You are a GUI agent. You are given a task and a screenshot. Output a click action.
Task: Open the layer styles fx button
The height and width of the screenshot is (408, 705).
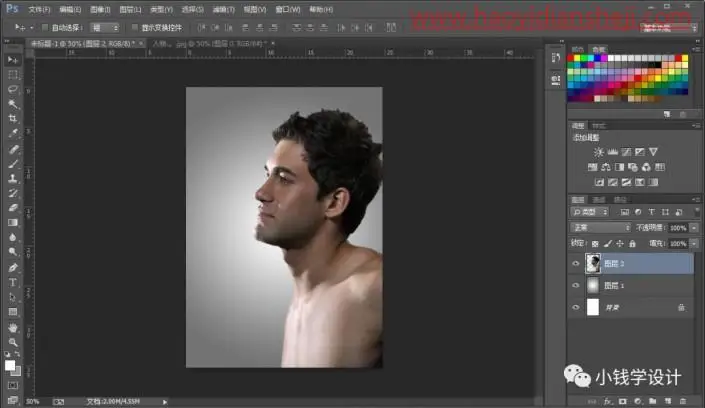pyautogui.click(x=607, y=401)
